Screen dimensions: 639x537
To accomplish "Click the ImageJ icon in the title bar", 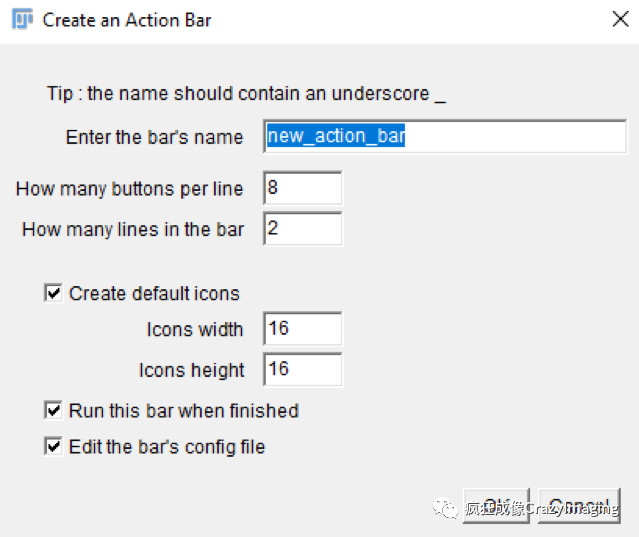I will 22,19.
